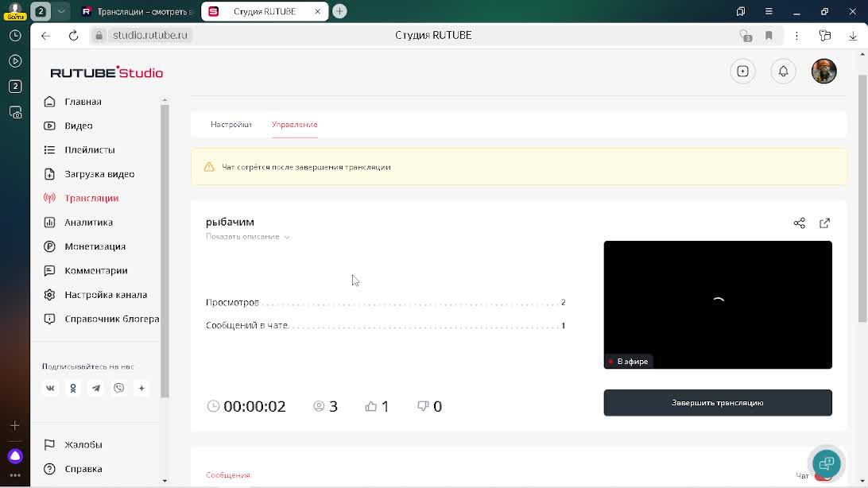The image size is (868, 488).
Task: Open Жалобы page
Action: point(83,445)
